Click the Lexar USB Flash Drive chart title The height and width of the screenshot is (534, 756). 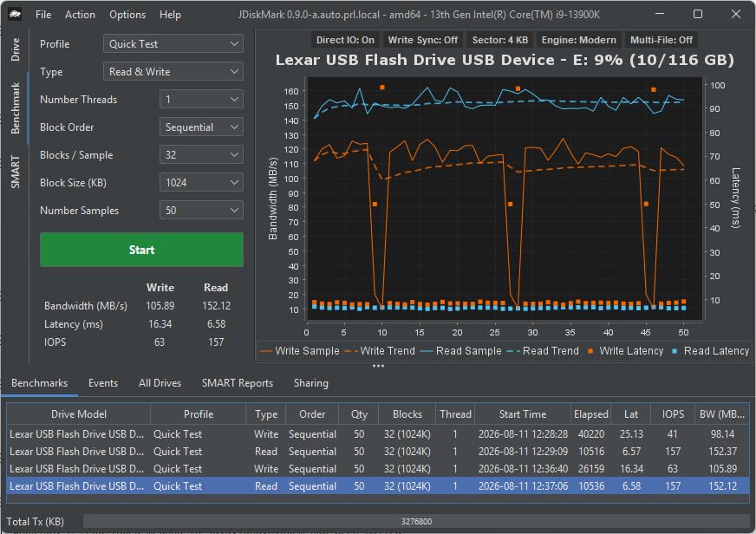click(505, 60)
